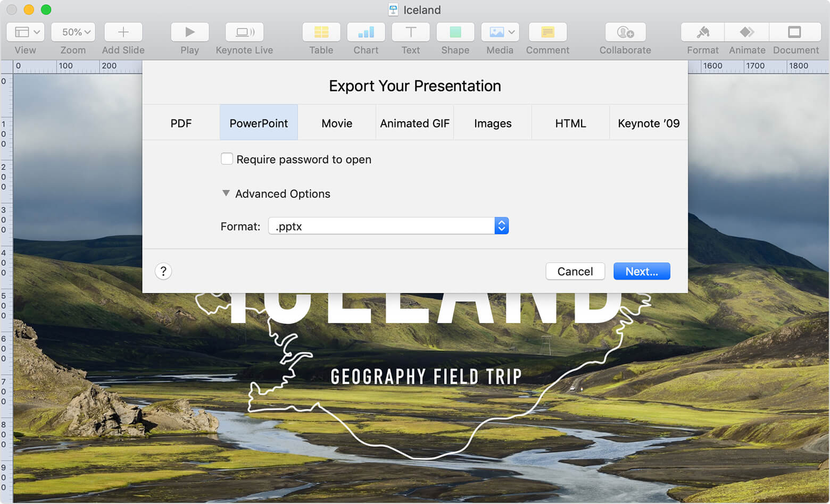Open Keynote Live from toolbar
Image resolution: width=830 pixels, height=504 pixels.
[244, 32]
